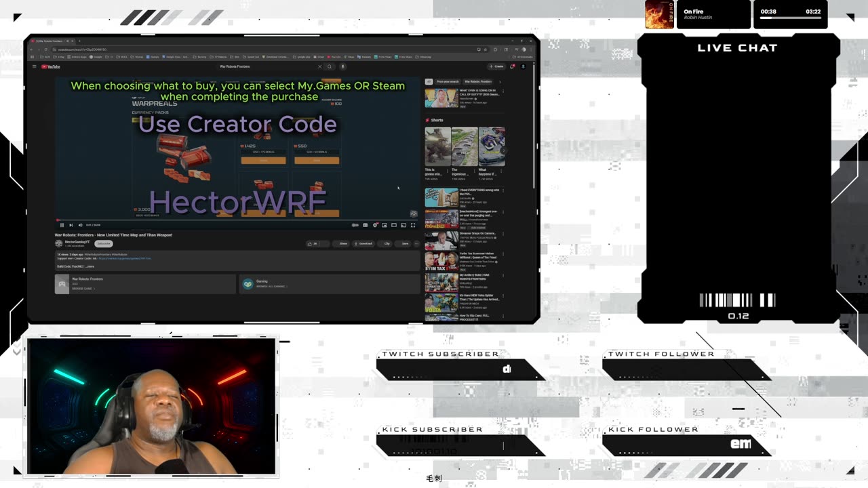868x488 pixels.
Task: Click On Fire song progress bar
Action: coord(791,18)
